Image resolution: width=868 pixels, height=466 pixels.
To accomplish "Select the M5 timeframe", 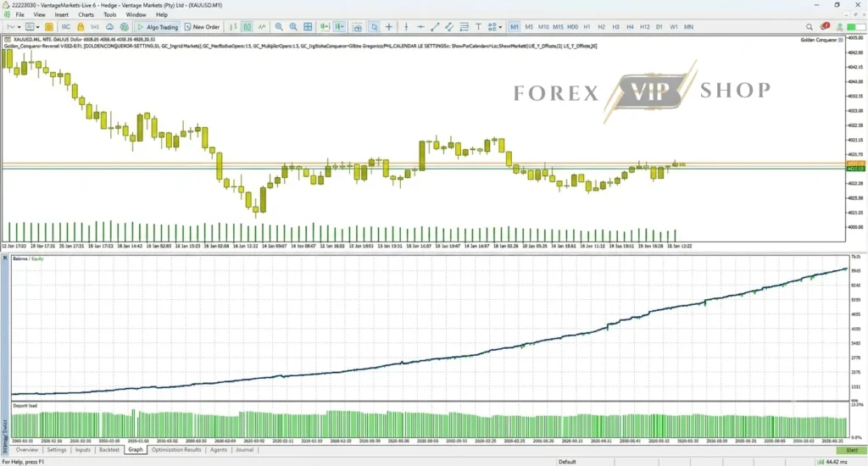I will [529, 26].
